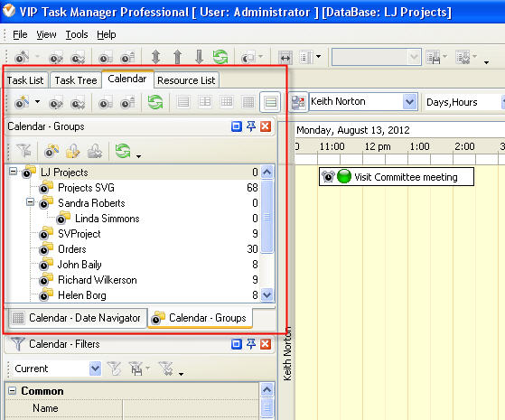
Task: Switch to the Calendar - Date Navigator tab
Action: (x=78, y=318)
